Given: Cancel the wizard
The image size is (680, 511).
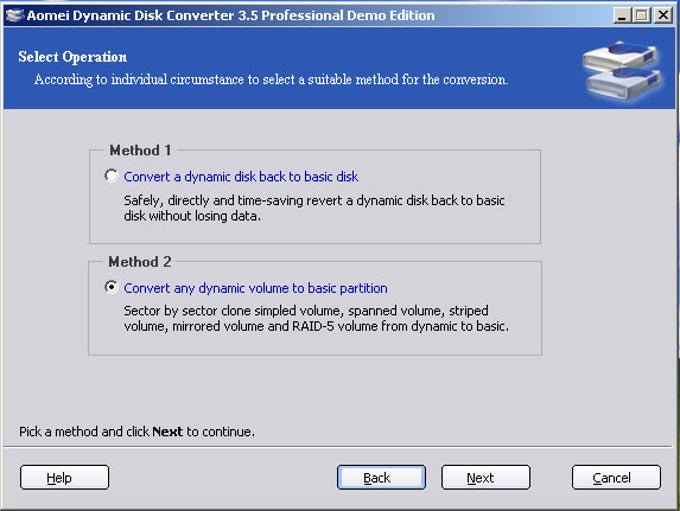Looking at the screenshot, I should point(616,477).
